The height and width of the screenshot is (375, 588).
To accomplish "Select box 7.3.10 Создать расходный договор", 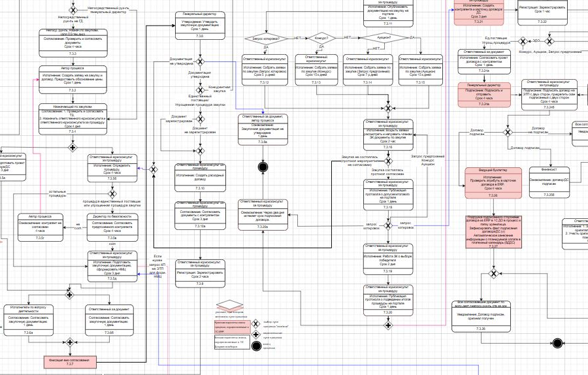I will (201, 178).
